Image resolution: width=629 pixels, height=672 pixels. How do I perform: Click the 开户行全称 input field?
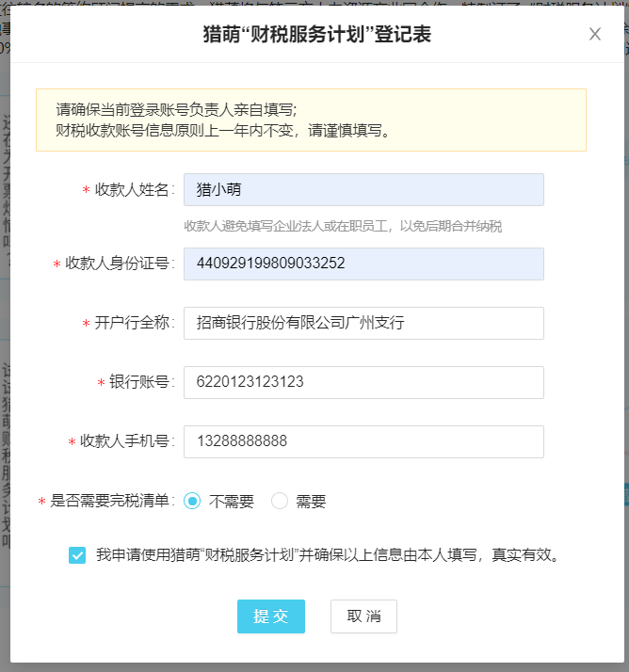[x=363, y=323]
